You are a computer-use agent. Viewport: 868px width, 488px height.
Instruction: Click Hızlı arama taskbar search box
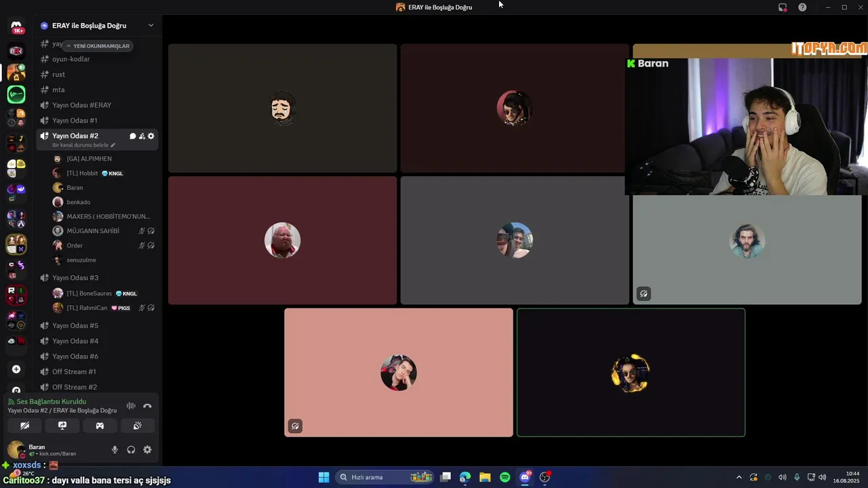[385, 477]
